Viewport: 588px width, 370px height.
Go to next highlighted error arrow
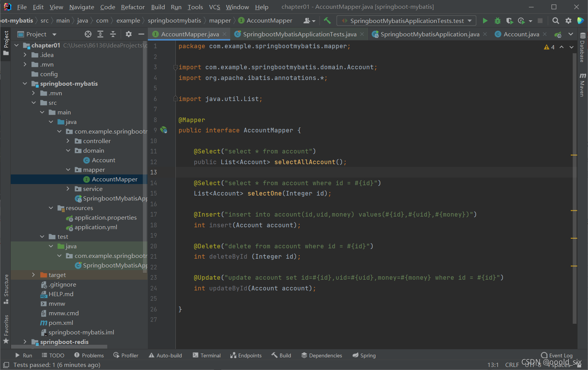(x=571, y=47)
